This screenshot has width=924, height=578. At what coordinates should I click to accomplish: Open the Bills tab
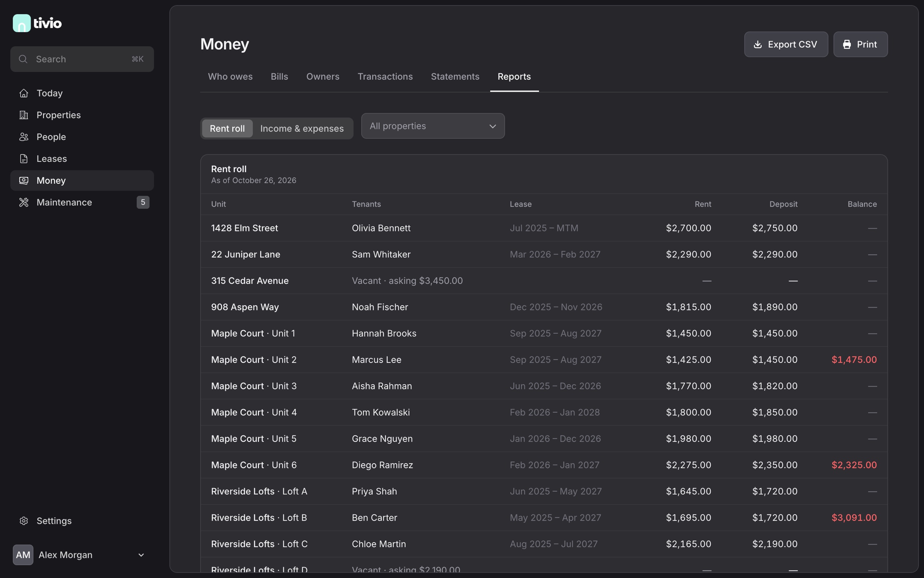[x=279, y=76]
